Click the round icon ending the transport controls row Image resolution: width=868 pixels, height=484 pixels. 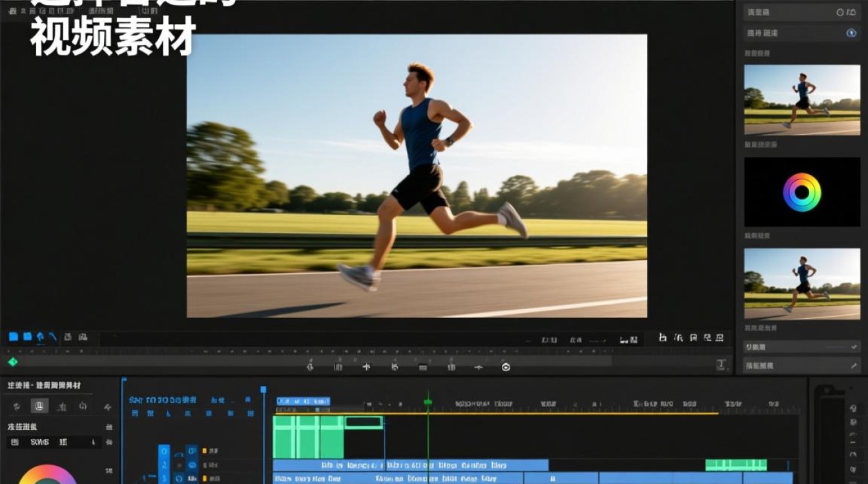tap(506, 367)
